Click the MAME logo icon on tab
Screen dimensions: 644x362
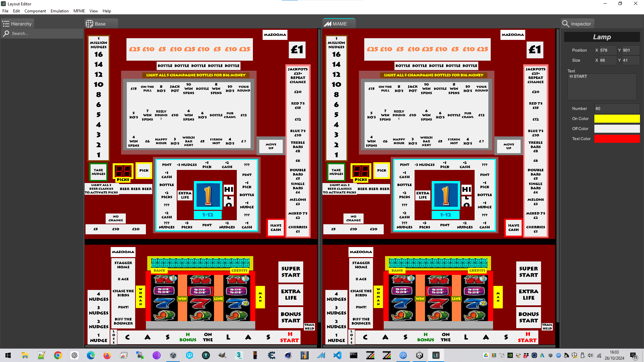click(327, 24)
